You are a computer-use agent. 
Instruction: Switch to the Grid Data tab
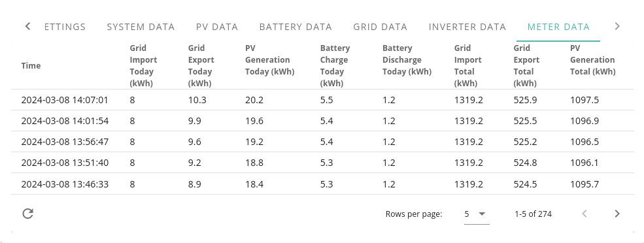pos(381,27)
